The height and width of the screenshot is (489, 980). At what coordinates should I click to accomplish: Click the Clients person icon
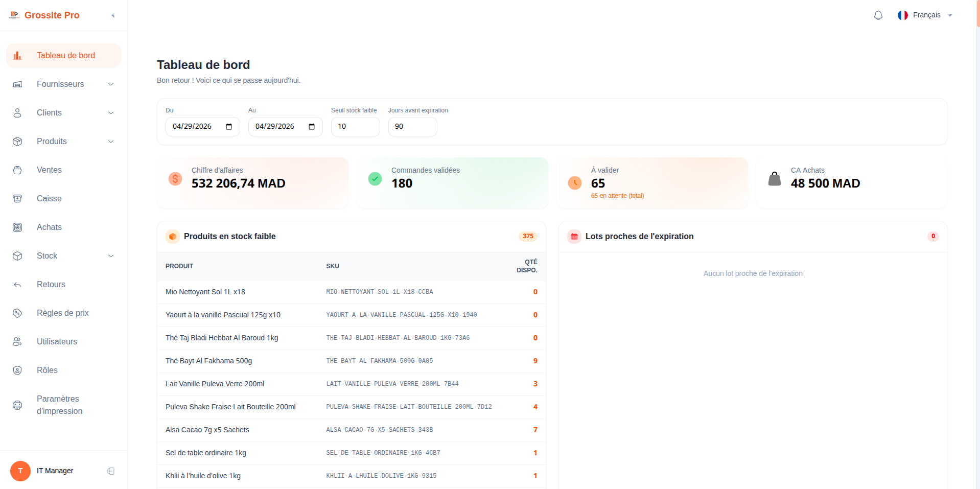pyautogui.click(x=17, y=113)
